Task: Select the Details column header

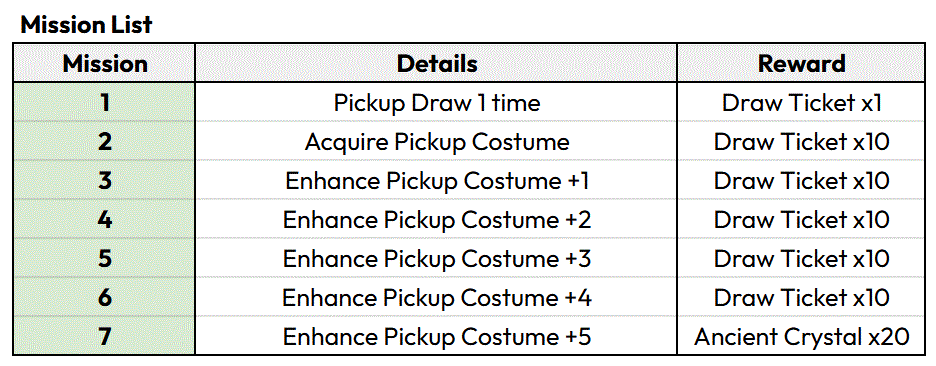Action: (x=436, y=63)
